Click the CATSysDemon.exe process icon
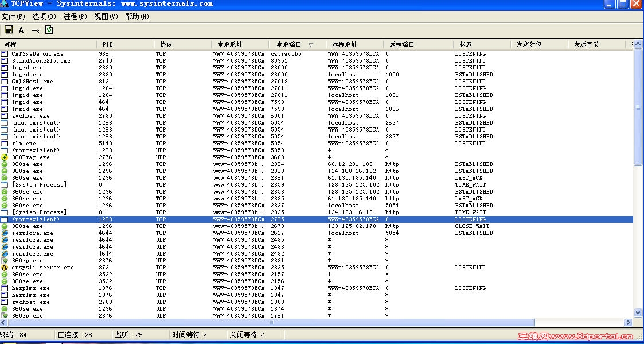644x344 pixels. click(x=5, y=54)
